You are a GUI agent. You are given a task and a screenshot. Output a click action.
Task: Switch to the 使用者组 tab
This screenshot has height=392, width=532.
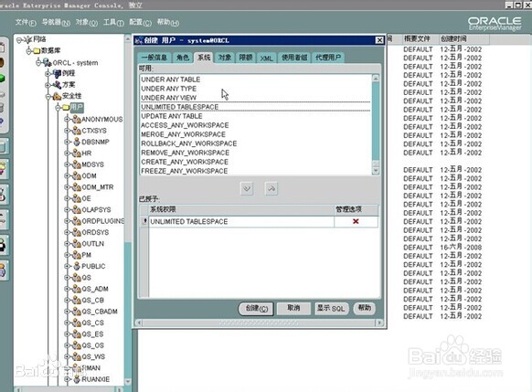point(294,58)
